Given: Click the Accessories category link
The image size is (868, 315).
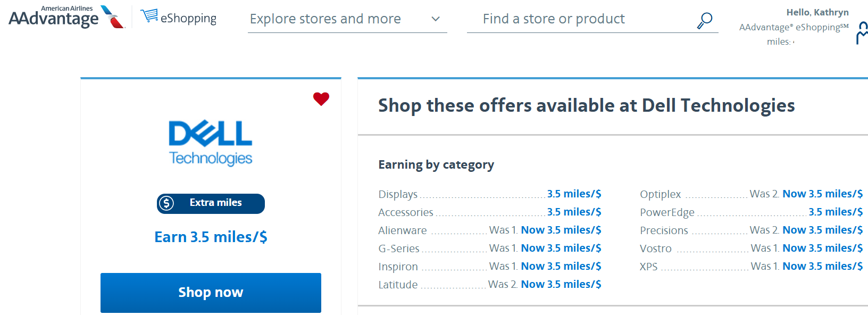Looking at the screenshot, I should [x=405, y=212].
